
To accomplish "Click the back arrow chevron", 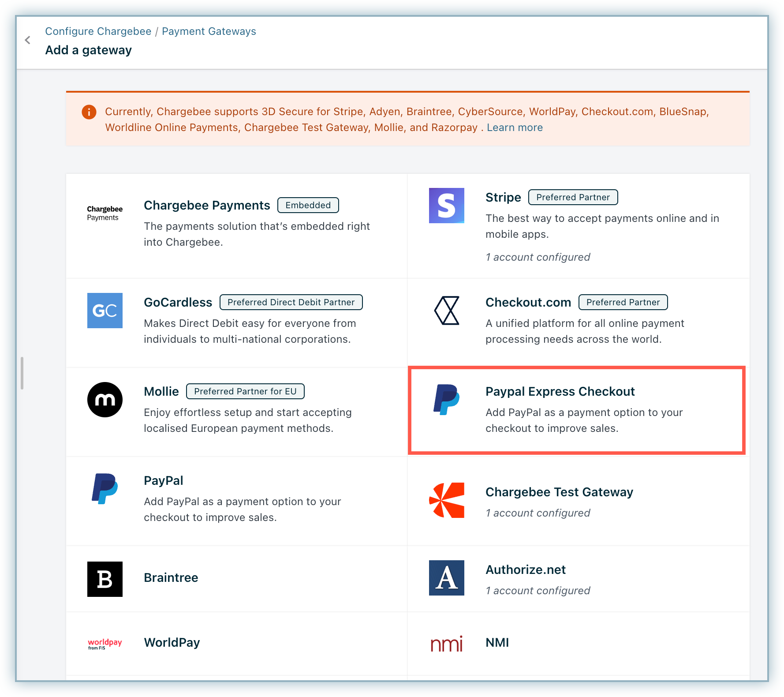I will [28, 41].
